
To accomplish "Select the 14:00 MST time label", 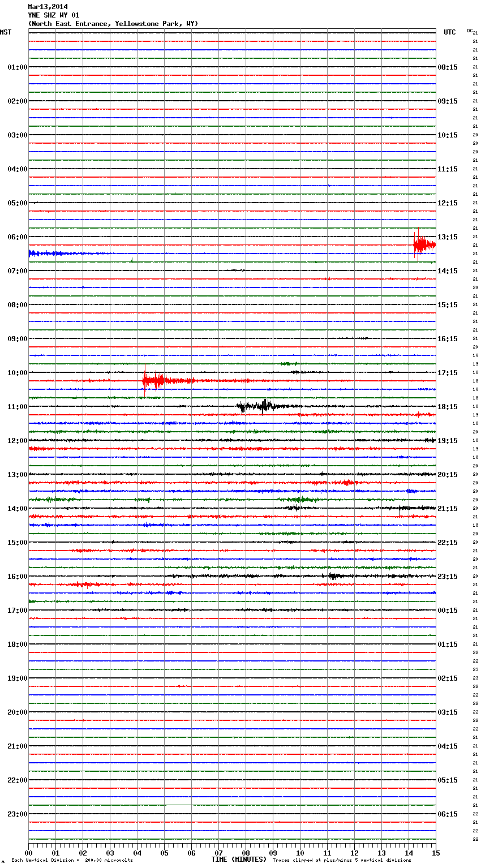I will click(x=17, y=509).
